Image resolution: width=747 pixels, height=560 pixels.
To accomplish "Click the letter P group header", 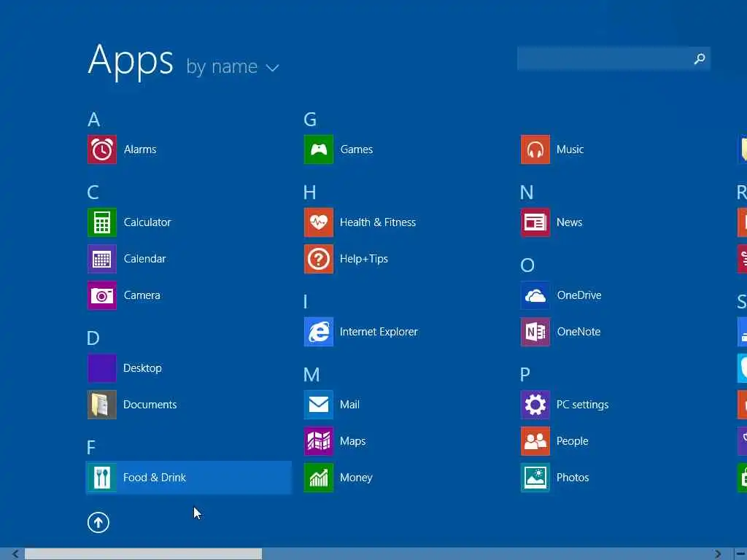I will pyautogui.click(x=525, y=375).
